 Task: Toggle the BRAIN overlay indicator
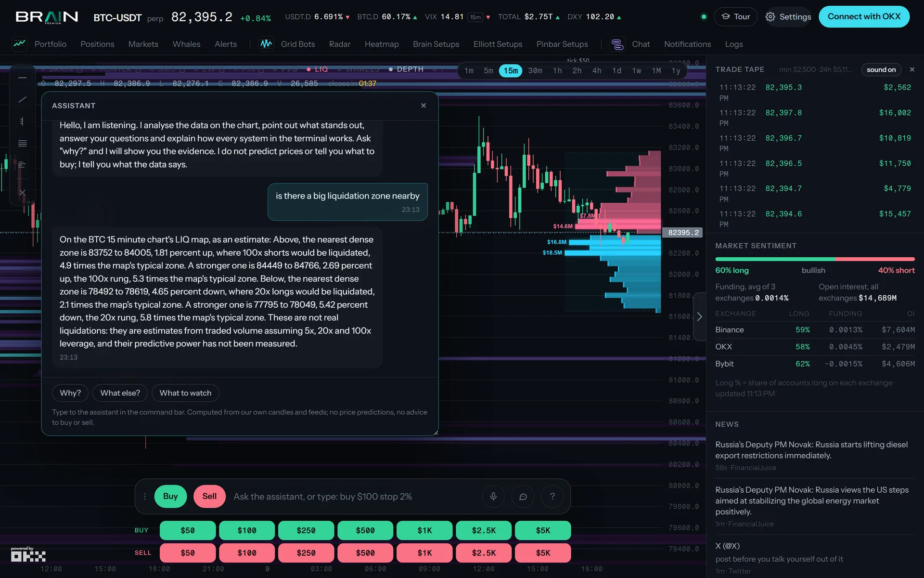tap(63, 69)
